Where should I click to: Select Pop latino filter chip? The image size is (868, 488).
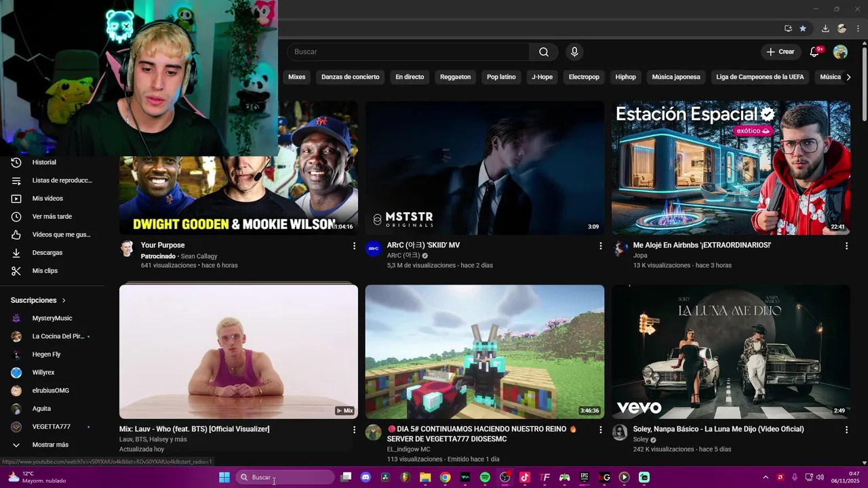pyautogui.click(x=501, y=77)
